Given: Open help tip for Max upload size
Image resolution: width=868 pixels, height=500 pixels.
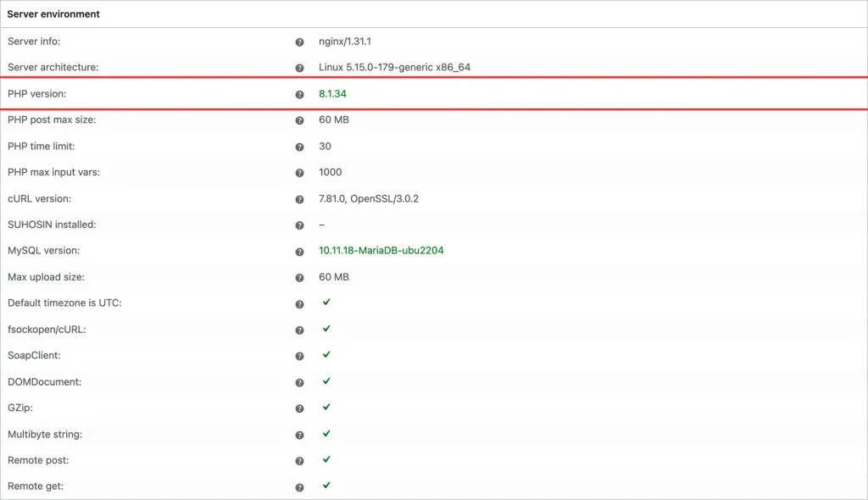Looking at the screenshot, I should click(299, 278).
